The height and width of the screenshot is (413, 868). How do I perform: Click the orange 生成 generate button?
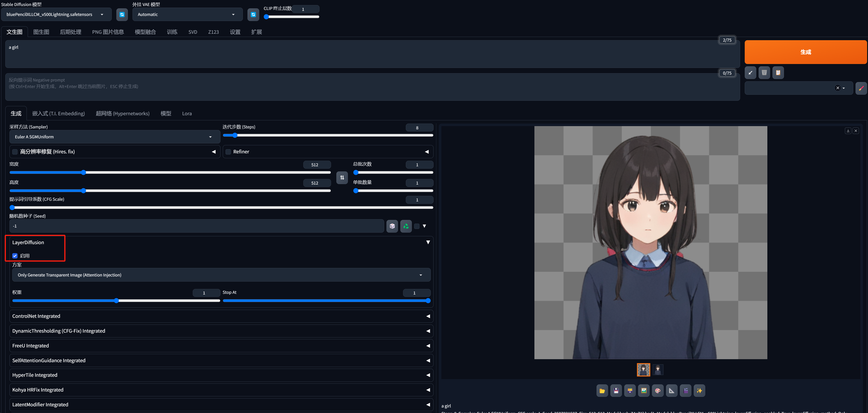[x=805, y=52]
